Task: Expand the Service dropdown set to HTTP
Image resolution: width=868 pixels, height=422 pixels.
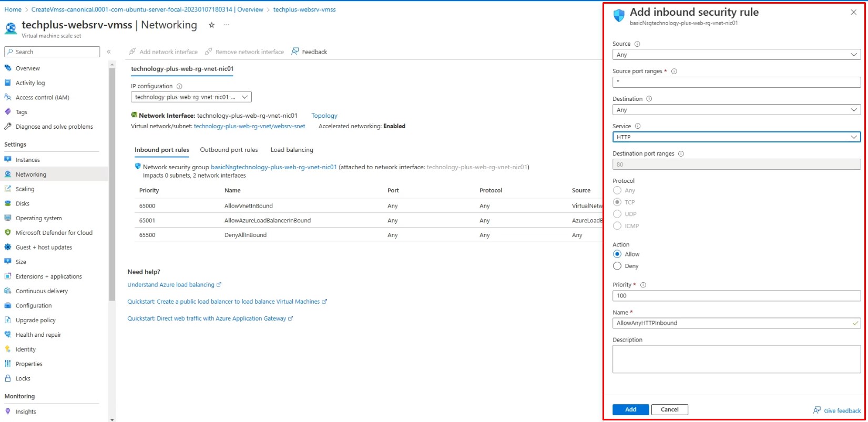Action: (x=736, y=137)
